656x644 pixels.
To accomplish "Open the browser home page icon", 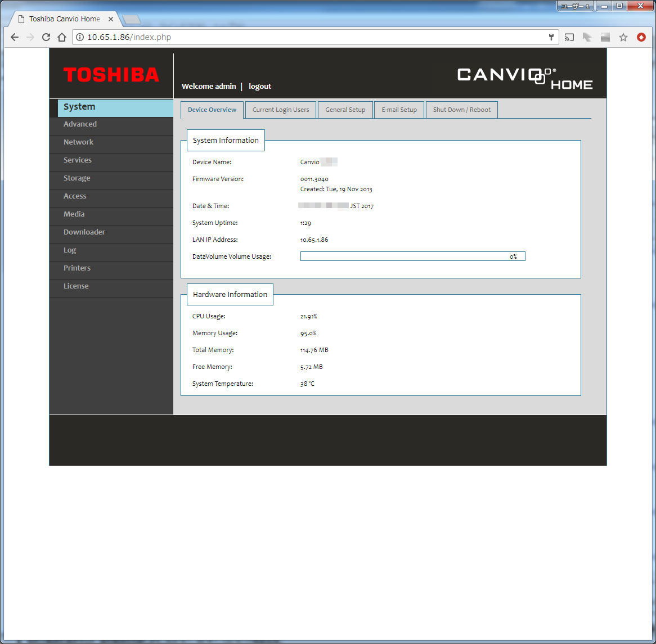I will (62, 37).
